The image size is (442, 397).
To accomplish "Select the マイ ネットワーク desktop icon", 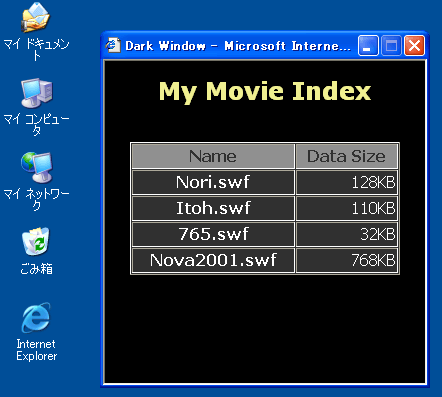I will coord(36,181).
